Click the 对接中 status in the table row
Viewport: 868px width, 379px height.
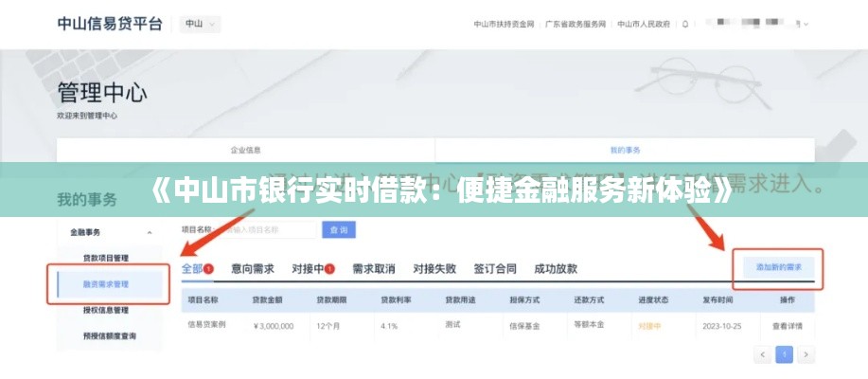[x=650, y=326]
